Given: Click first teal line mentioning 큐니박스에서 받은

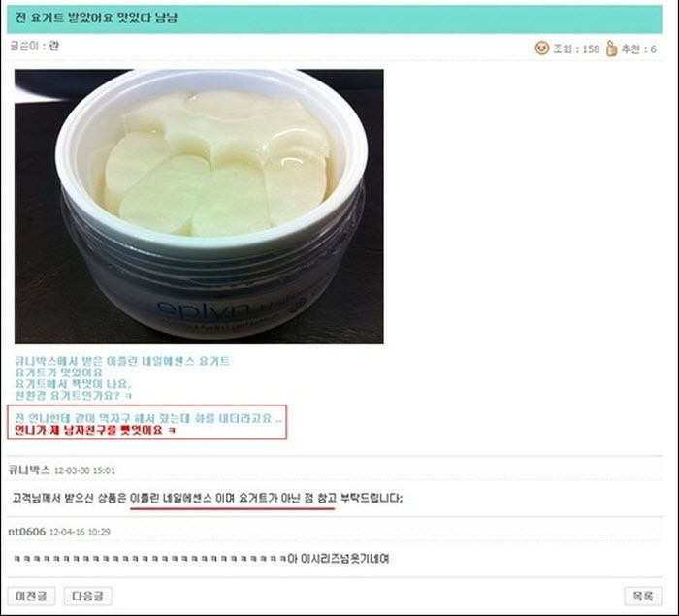Looking at the screenshot, I should click(122, 361).
